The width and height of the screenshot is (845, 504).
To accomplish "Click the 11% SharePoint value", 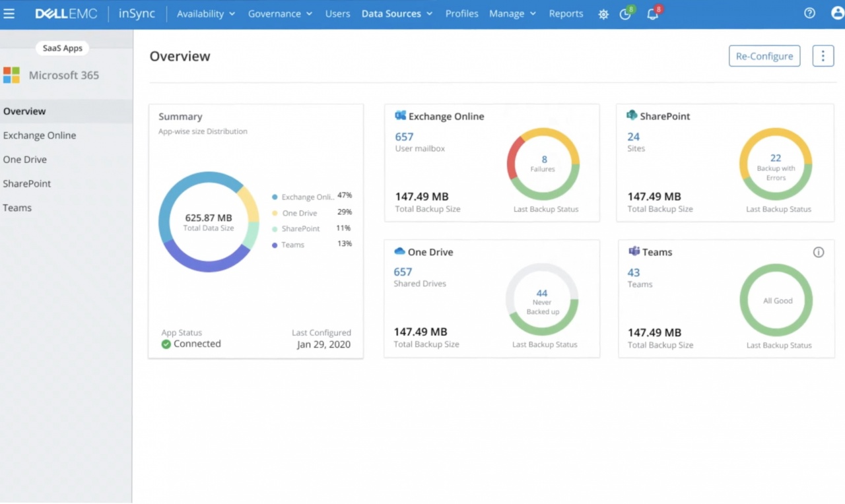I will (343, 228).
